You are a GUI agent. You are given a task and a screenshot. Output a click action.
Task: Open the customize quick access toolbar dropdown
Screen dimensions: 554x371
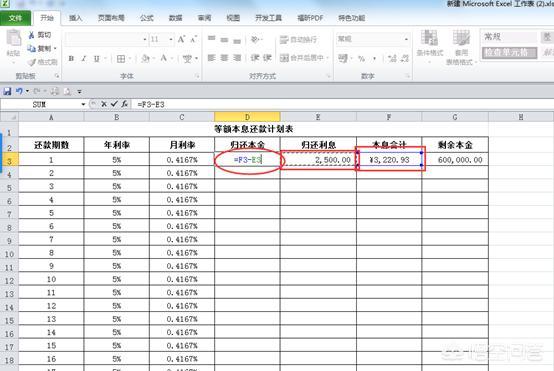point(79,92)
